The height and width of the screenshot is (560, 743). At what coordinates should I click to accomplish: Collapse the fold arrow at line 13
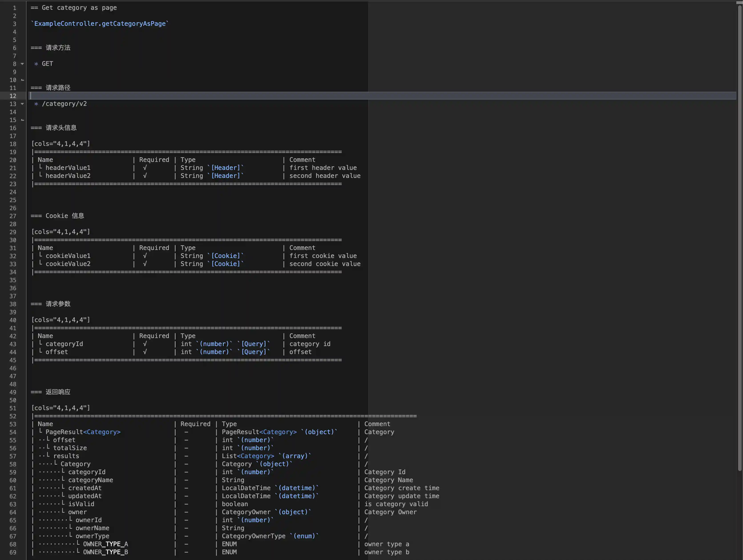[22, 104]
